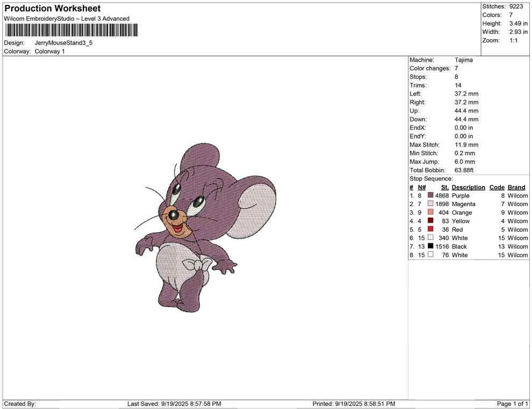Click the 'Page 1 of 1' footer text
This screenshot has height=409, width=532.
click(x=512, y=403)
